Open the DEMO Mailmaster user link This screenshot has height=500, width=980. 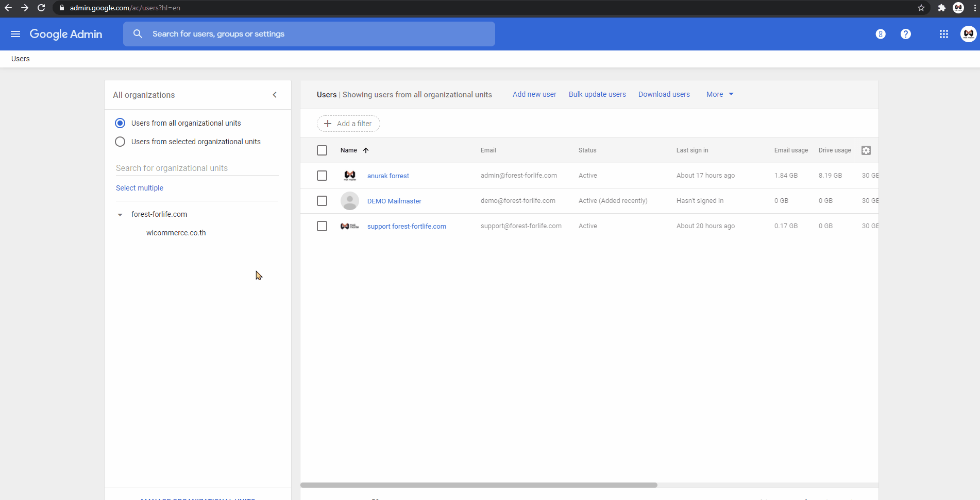(x=394, y=201)
